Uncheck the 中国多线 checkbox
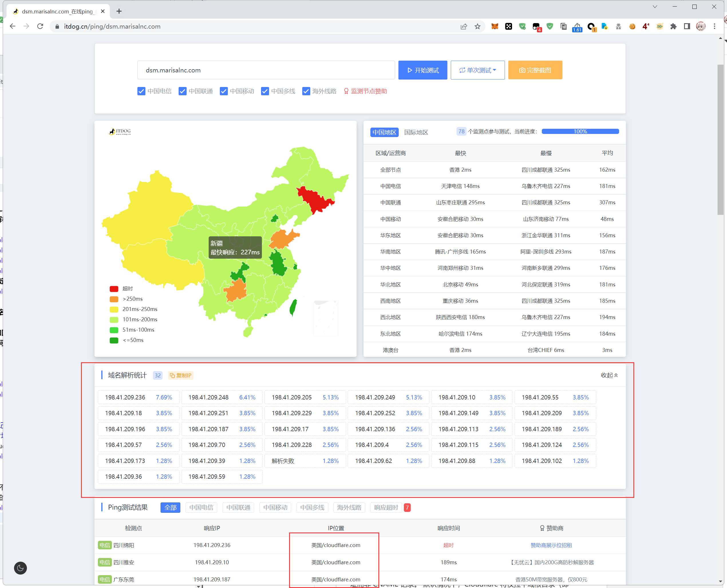Image resolution: width=727 pixels, height=588 pixels. click(265, 91)
